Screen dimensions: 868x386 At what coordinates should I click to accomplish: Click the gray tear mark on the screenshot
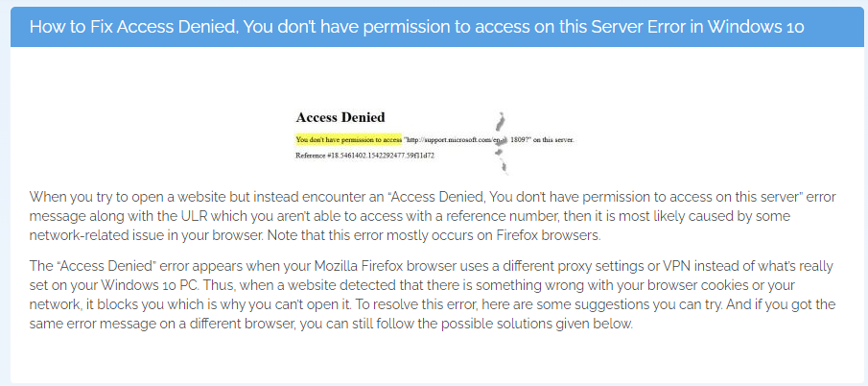(x=500, y=143)
